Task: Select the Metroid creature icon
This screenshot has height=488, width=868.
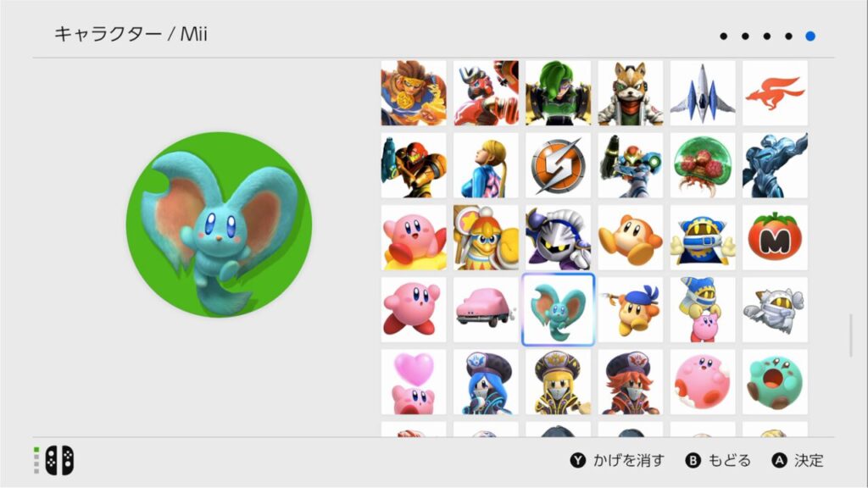Action: tap(703, 165)
